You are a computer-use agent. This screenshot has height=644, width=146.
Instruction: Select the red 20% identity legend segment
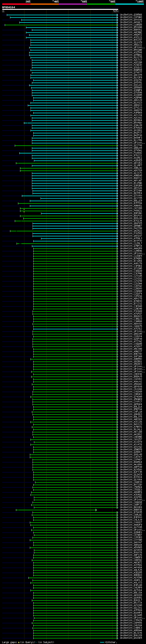pyautogui.click(x=16, y=4)
